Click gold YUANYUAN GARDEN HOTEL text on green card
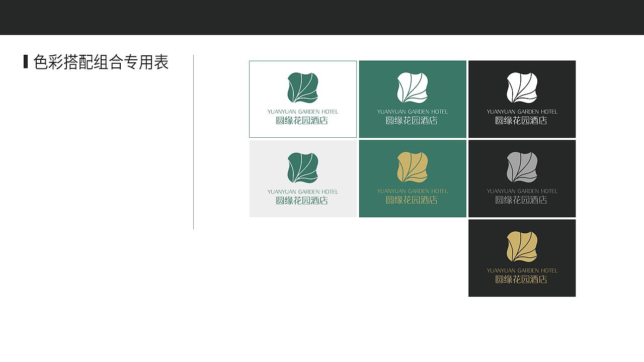Screen dimensions: 644x362 click(413, 191)
